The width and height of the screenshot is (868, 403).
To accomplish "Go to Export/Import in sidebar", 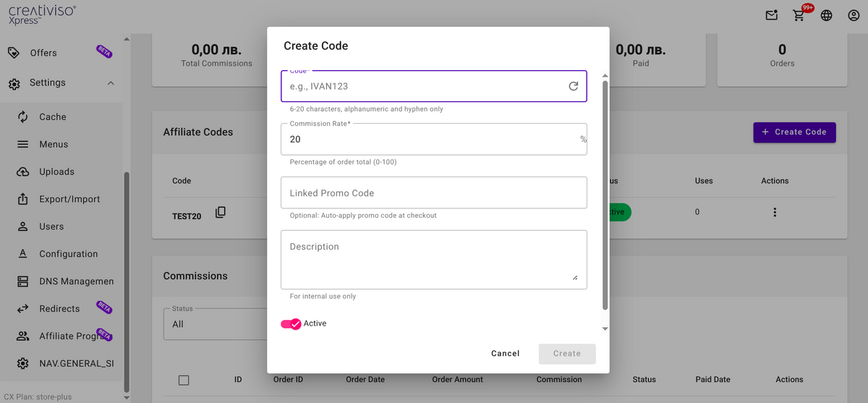I will coord(69,199).
